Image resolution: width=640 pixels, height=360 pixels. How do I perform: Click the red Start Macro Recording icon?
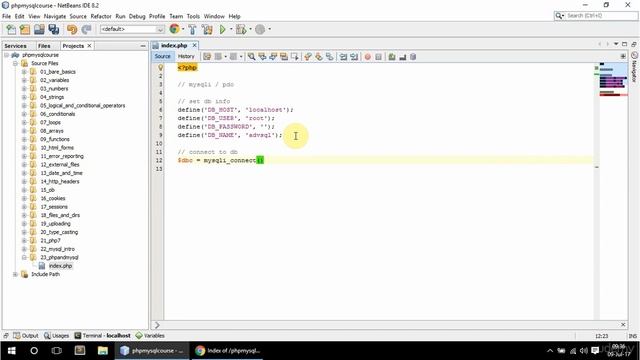pos(368,57)
